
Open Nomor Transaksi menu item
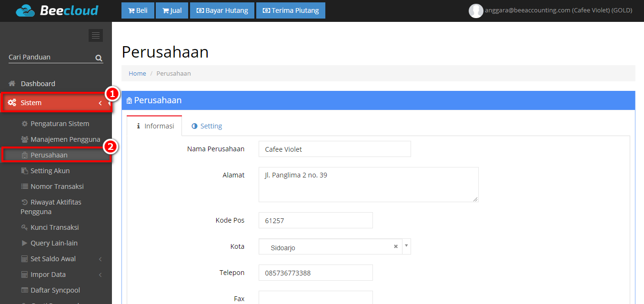pyautogui.click(x=57, y=186)
